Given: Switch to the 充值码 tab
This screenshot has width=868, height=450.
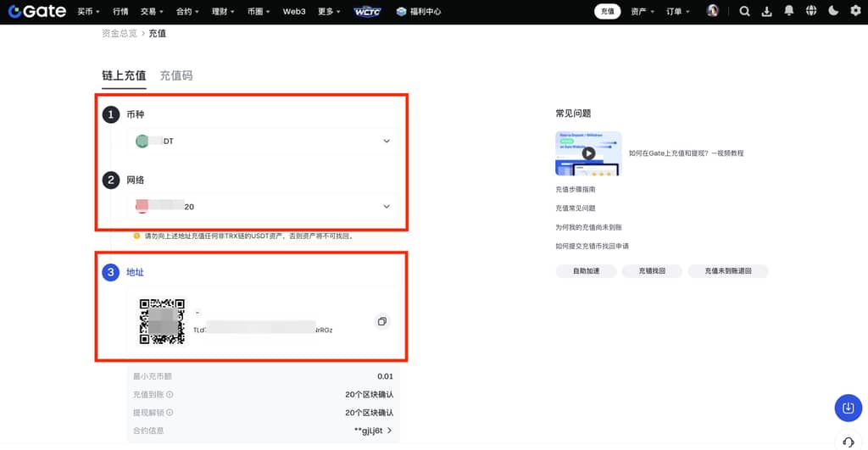Looking at the screenshot, I should point(176,75).
